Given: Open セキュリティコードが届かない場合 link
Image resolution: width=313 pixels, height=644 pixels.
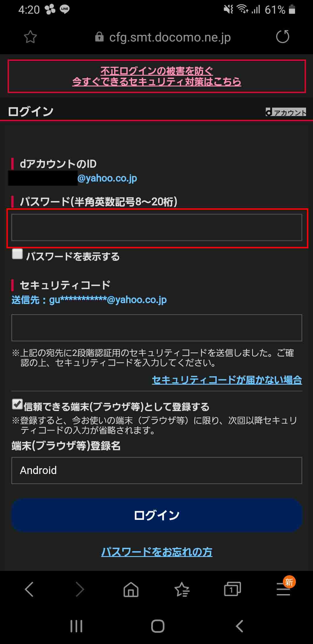Looking at the screenshot, I should [x=227, y=380].
